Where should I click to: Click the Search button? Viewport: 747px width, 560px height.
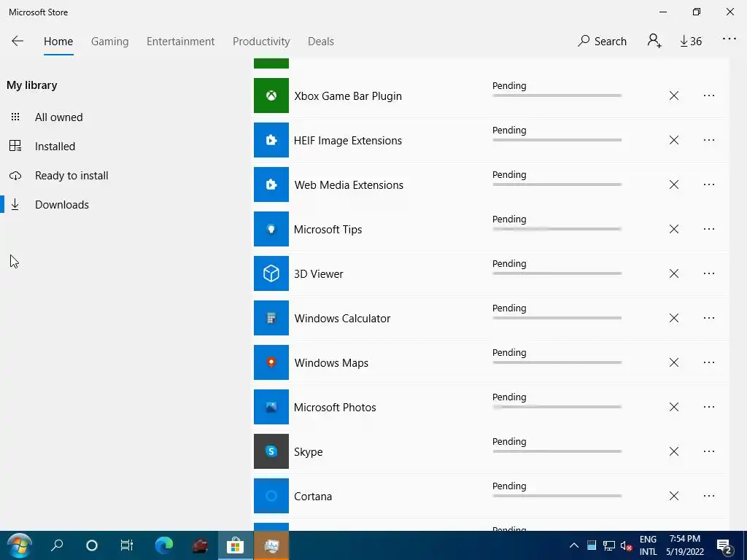tap(602, 42)
